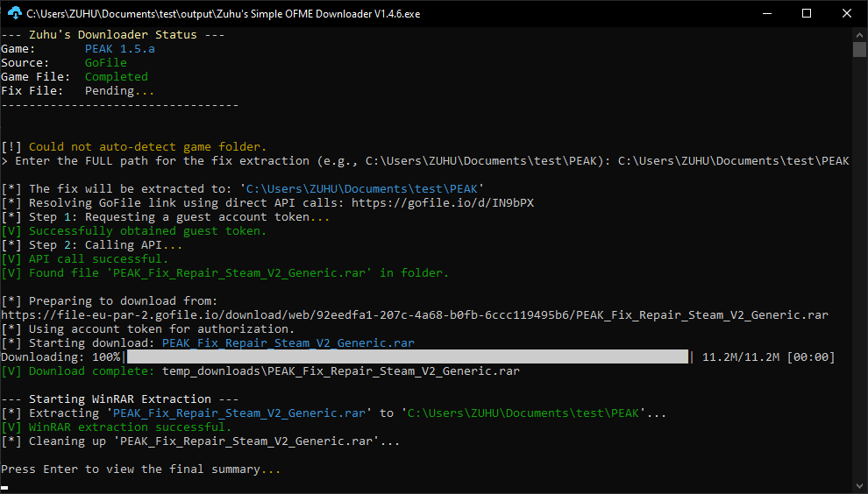Click the file-eu-par-2.gofile.io download URL
The height and width of the screenshot is (494, 868).
tap(415, 314)
